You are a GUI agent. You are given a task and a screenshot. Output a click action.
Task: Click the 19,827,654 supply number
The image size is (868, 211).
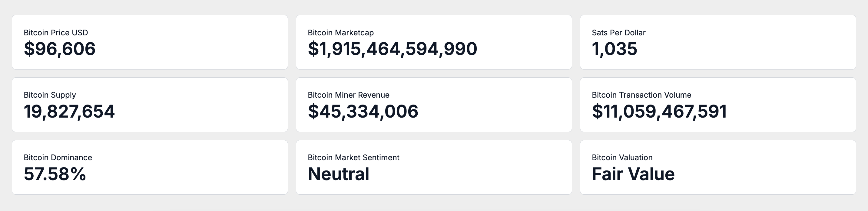click(69, 112)
